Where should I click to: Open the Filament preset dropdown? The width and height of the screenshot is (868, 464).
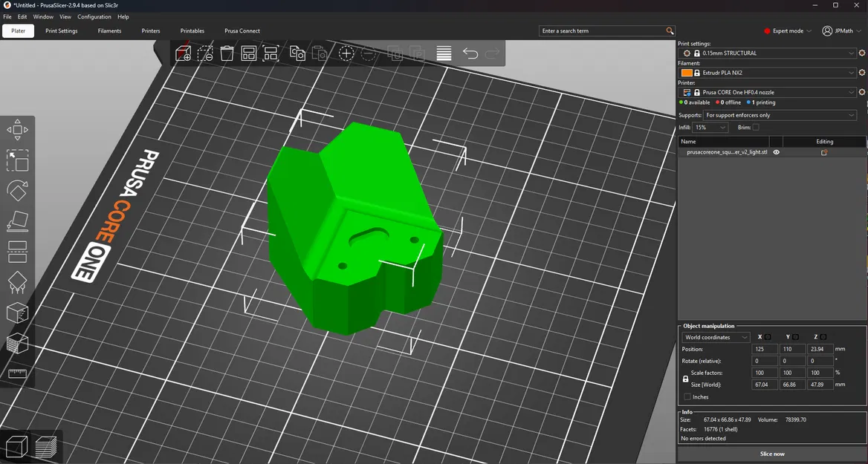point(768,73)
